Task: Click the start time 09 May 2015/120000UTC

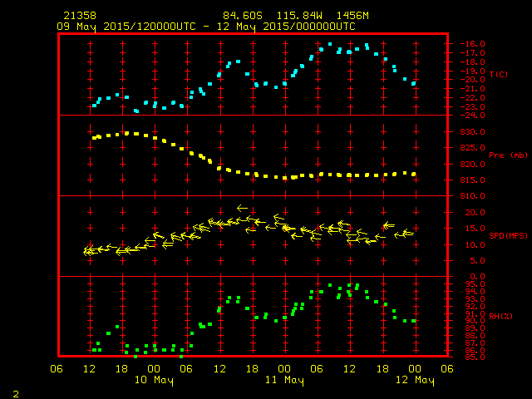Action: (x=126, y=27)
